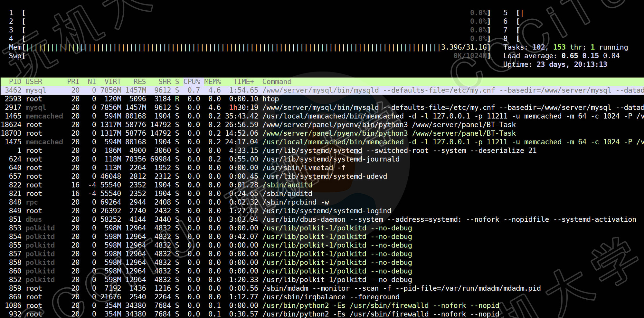This screenshot has height=318, width=644.
Task: Select the Command column header
Action: tap(277, 82)
